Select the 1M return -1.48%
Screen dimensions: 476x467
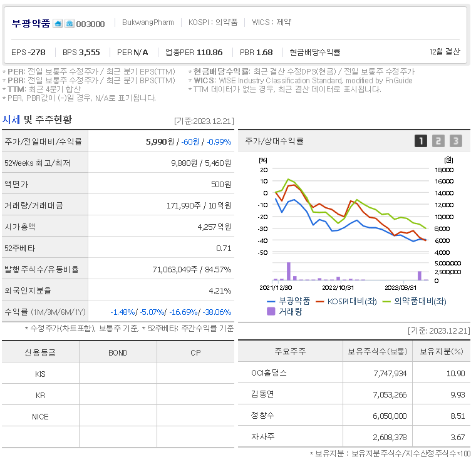pos(123,312)
